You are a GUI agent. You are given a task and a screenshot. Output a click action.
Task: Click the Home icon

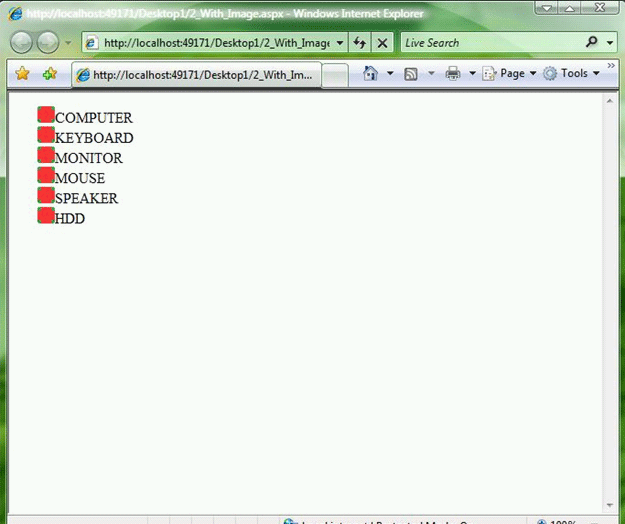pyautogui.click(x=371, y=73)
